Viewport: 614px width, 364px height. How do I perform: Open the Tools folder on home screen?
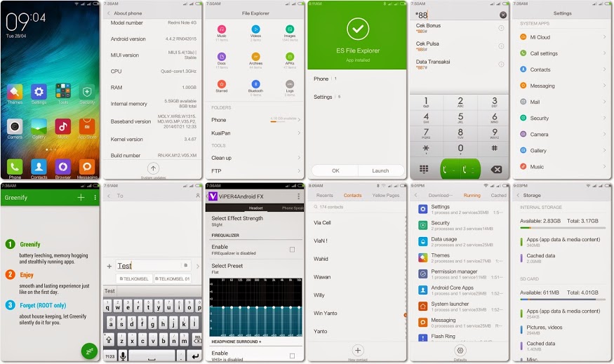click(x=63, y=91)
